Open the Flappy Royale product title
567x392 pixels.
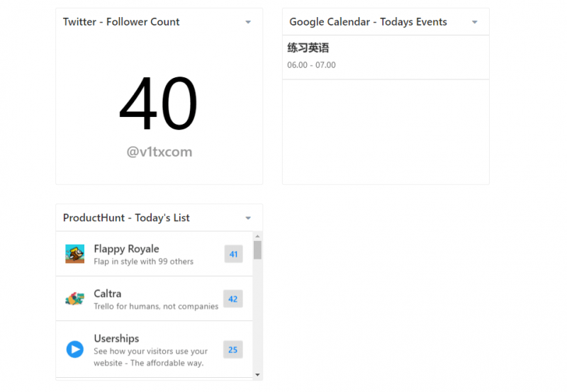126,249
